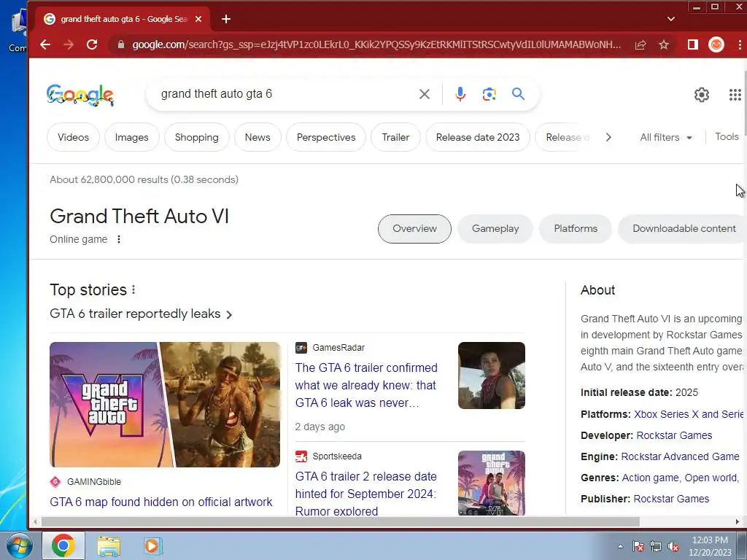This screenshot has width=747, height=560.
Task: Filter results by News
Action: 258,137
